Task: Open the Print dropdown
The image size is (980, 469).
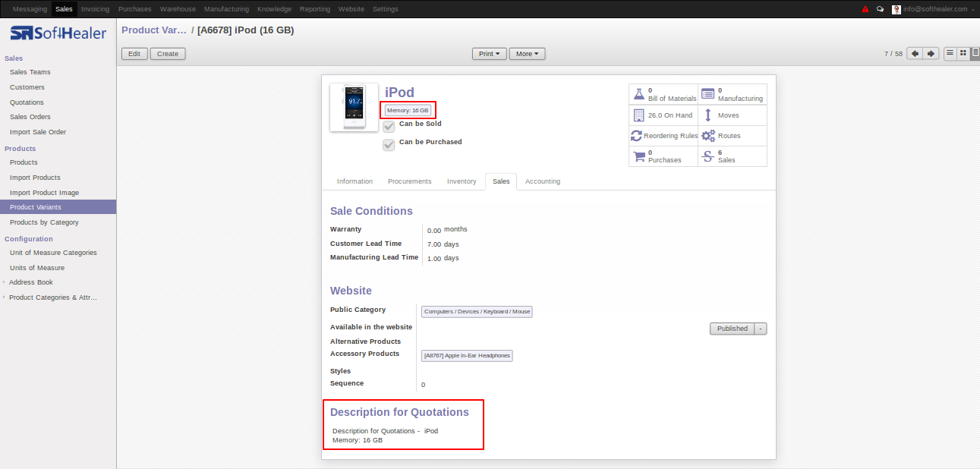Action: coord(489,54)
